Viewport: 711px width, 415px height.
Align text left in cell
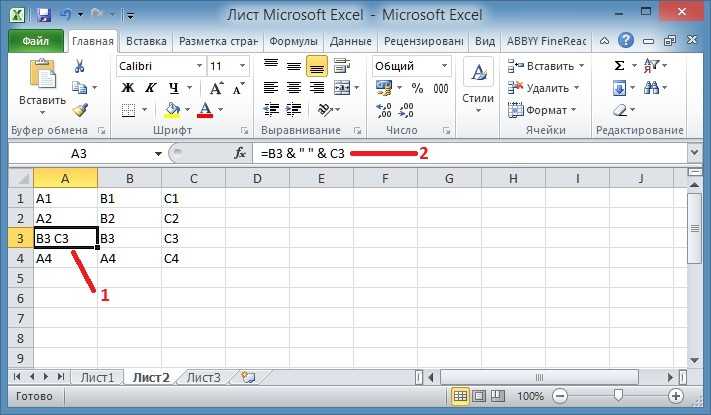[271, 88]
